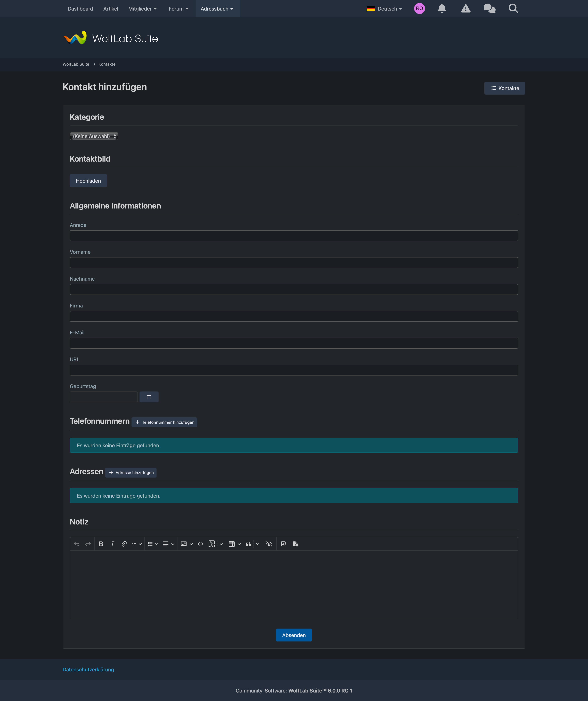Open the notifications bell
Screen dimensions: 588x701
442,8
